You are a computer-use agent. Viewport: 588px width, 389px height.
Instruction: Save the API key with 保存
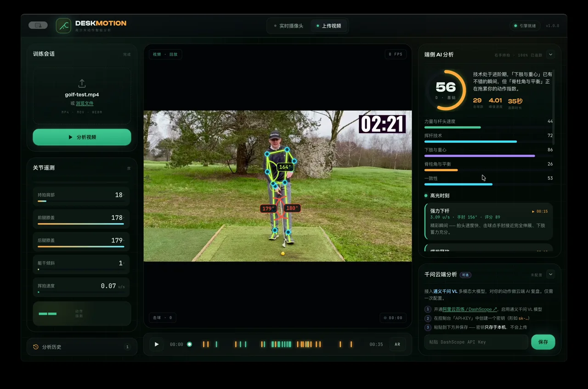(543, 342)
